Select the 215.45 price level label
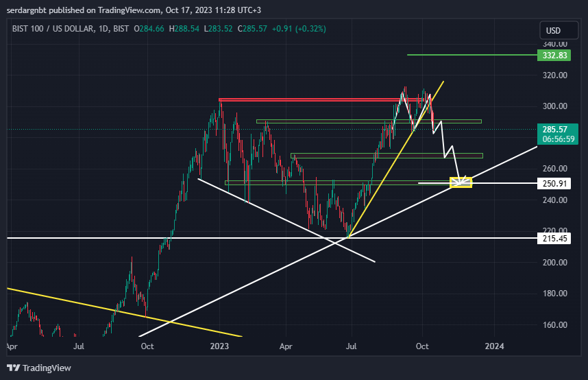The image size is (588, 380). [554, 239]
